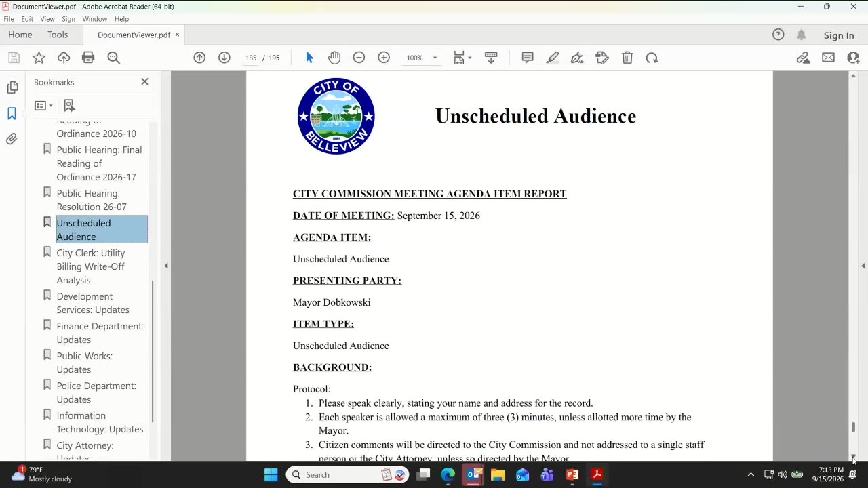The image size is (868, 488).
Task: Switch to the Tools tab
Action: pos(58,35)
